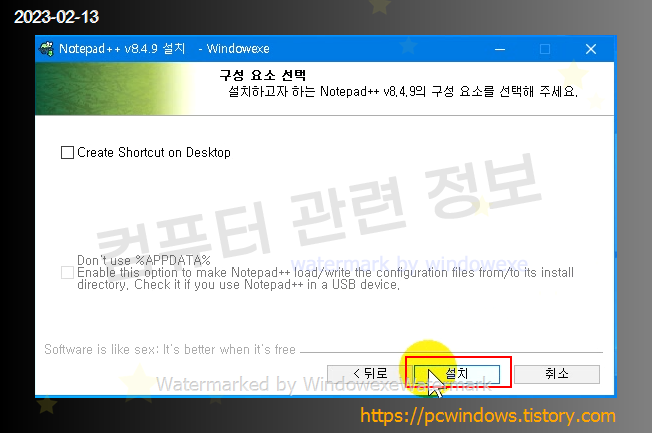Close the Notepad++ setup window
Viewport: 652px width, 433px height.
click(590, 49)
